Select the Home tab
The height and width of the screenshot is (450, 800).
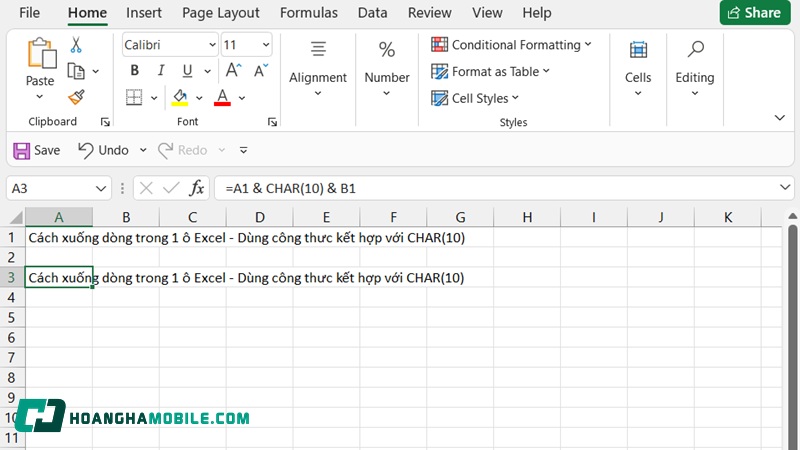pyautogui.click(x=87, y=13)
